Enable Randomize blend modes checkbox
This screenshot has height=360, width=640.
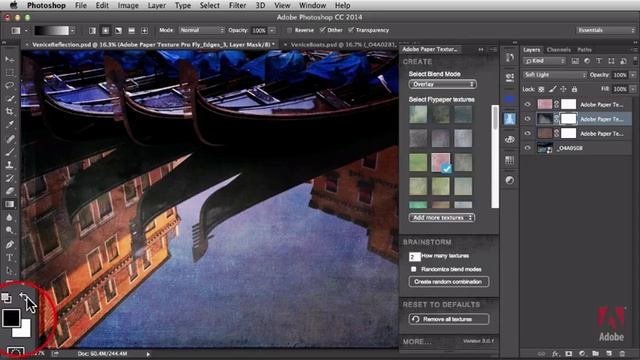pos(413,269)
